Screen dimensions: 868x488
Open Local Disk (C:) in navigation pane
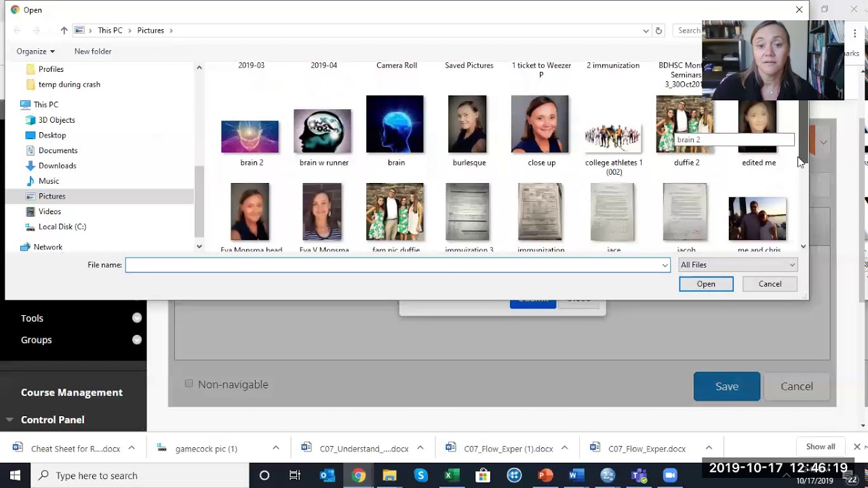pos(62,226)
